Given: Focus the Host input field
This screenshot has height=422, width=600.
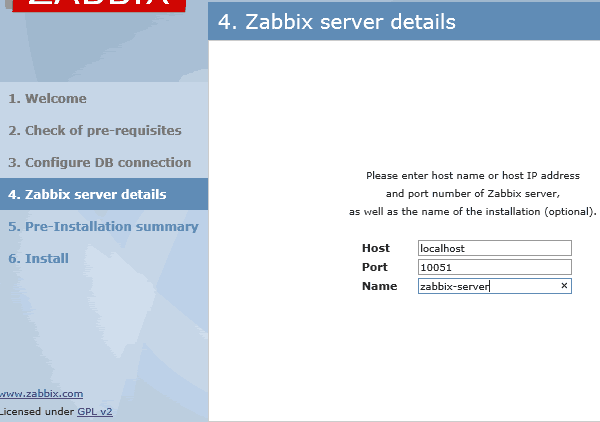Looking at the screenshot, I should click(x=495, y=248).
